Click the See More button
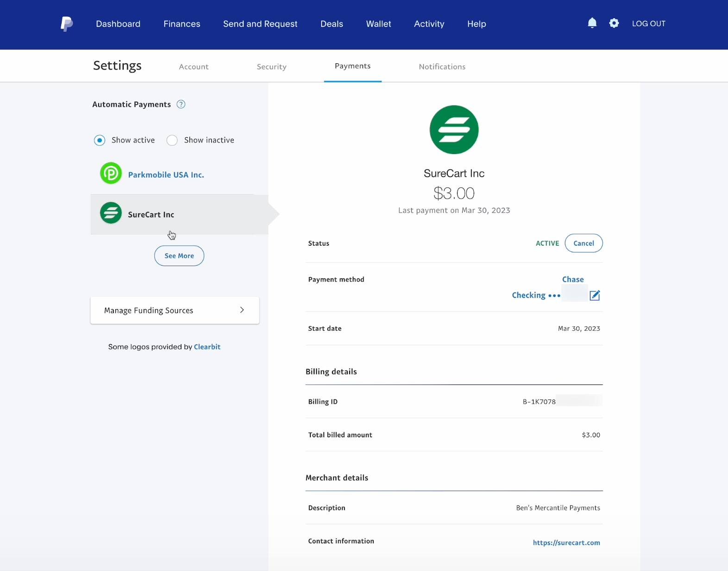 point(179,255)
